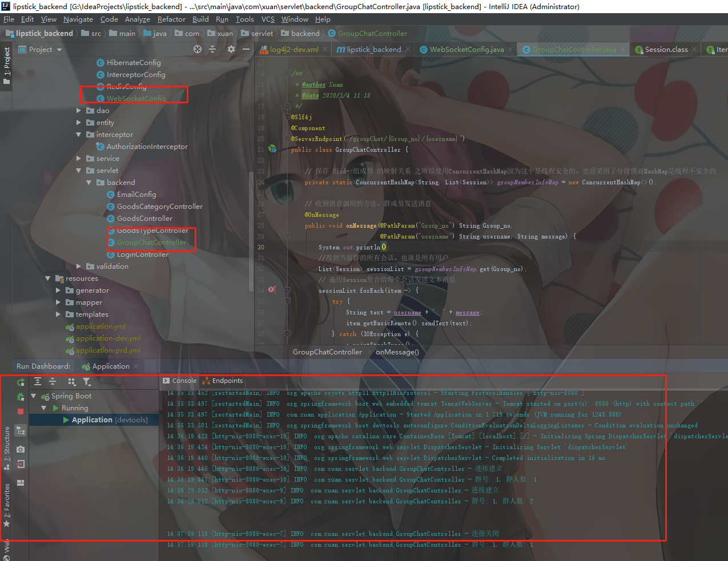
Task: Open application-dev.yml file
Action: [108, 338]
